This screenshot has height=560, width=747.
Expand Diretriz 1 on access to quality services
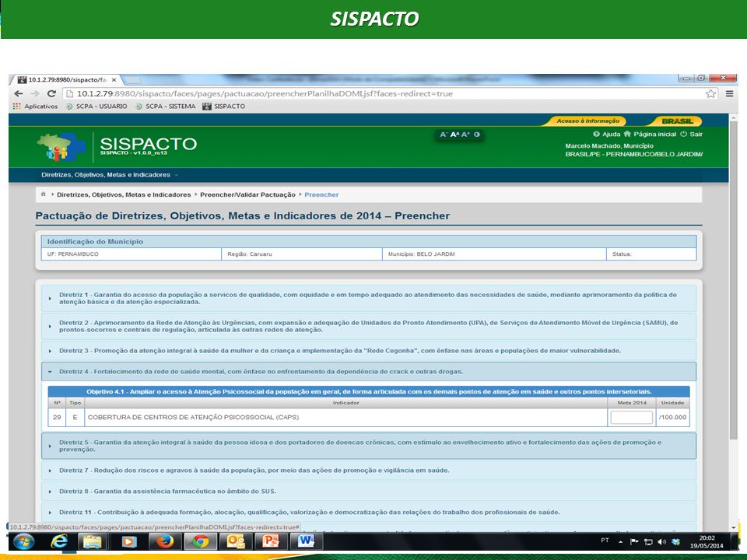(369, 298)
